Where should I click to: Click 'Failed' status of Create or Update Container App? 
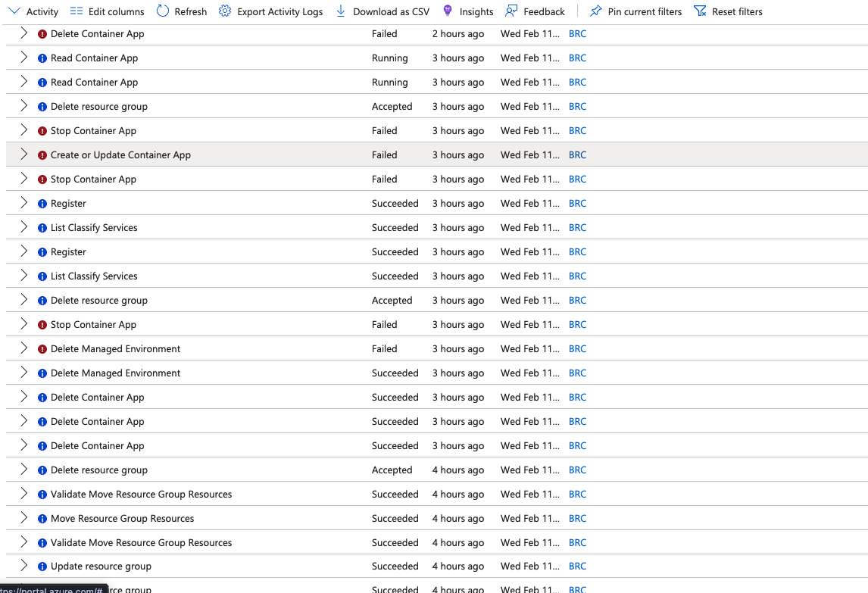384,155
